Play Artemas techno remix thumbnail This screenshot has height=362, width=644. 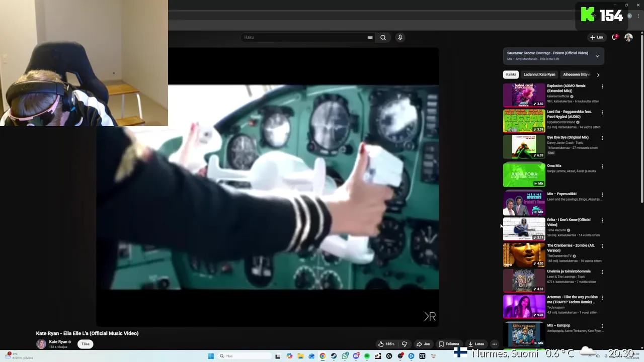coord(524,306)
